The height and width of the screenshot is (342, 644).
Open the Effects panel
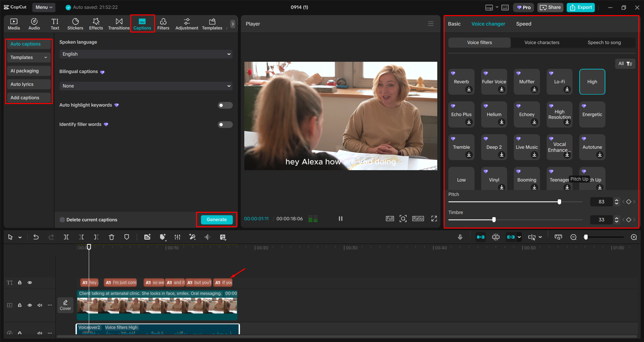pyautogui.click(x=96, y=23)
